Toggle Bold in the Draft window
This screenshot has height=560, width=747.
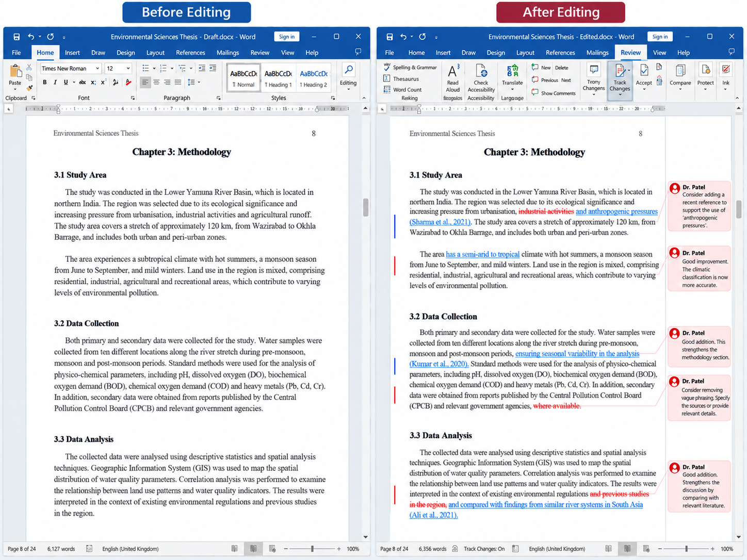45,83
